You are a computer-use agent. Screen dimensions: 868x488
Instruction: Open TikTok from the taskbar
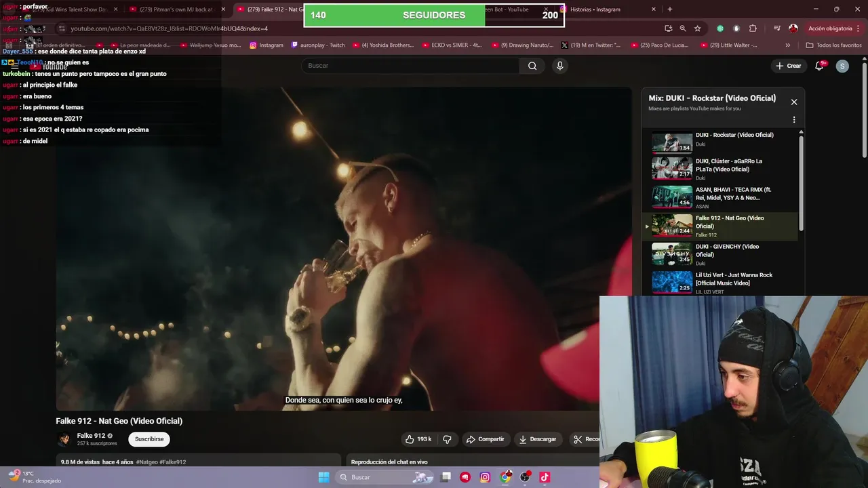(545, 477)
